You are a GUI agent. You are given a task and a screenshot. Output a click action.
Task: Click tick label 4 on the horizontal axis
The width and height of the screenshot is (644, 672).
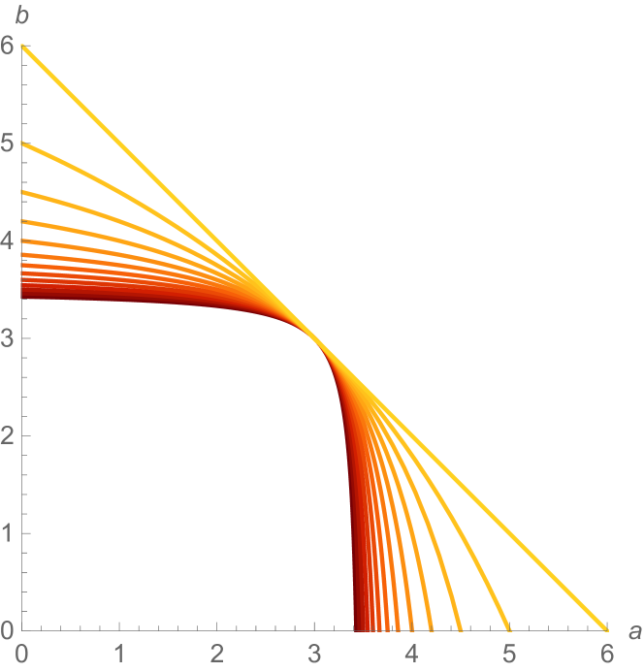[x=411, y=652]
